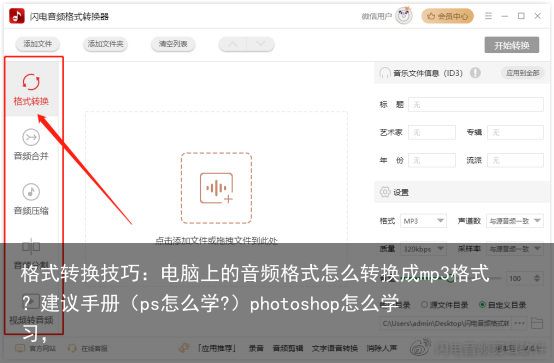
Task: Open the 音频剪辑 audio editing link
Action: [x=288, y=348]
